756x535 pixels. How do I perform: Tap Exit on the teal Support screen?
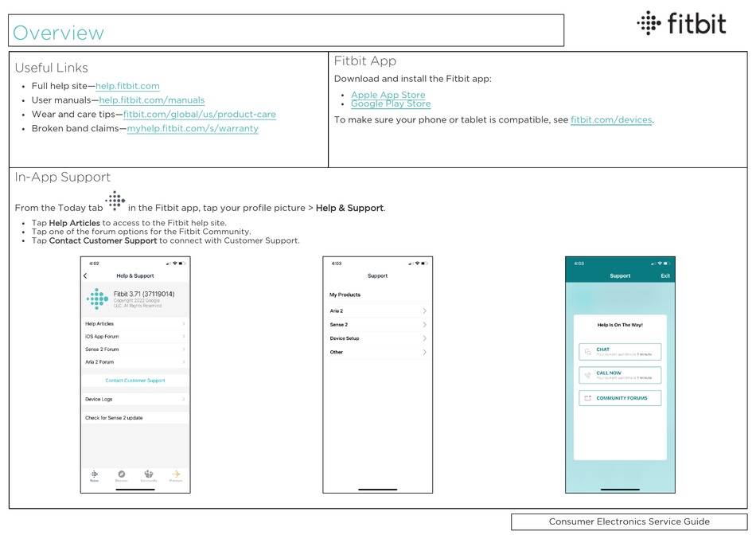point(665,276)
